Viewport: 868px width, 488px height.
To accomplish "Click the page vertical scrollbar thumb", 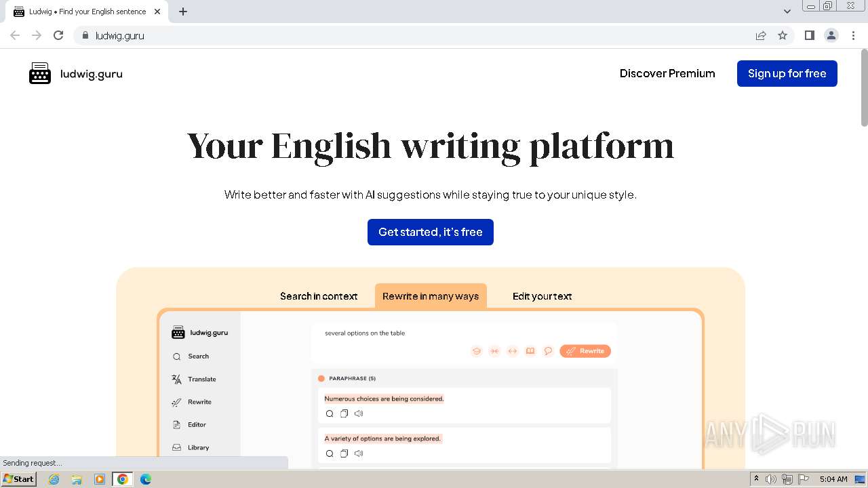I will coord(864,88).
